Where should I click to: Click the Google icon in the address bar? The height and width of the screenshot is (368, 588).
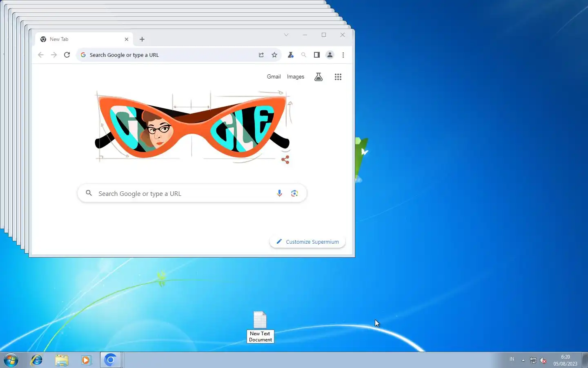[83, 55]
